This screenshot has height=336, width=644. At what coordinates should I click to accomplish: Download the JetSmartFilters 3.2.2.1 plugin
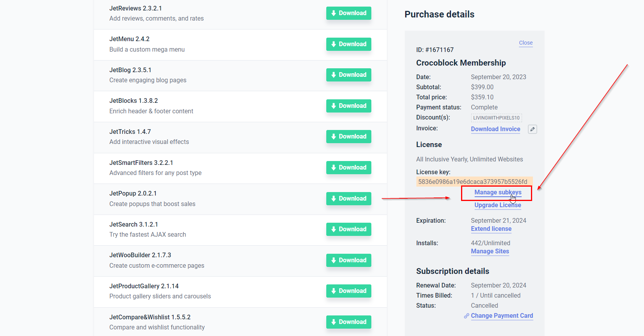pos(348,168)
